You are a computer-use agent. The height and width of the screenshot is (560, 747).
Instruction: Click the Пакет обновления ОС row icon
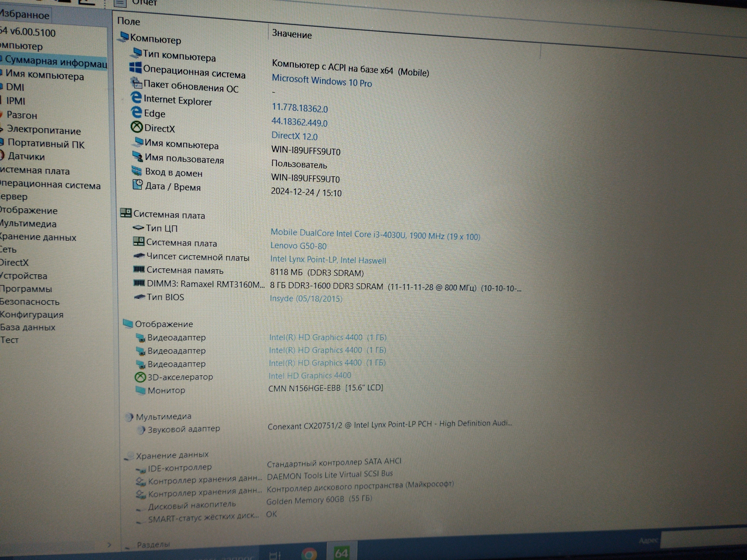(136, 82)
